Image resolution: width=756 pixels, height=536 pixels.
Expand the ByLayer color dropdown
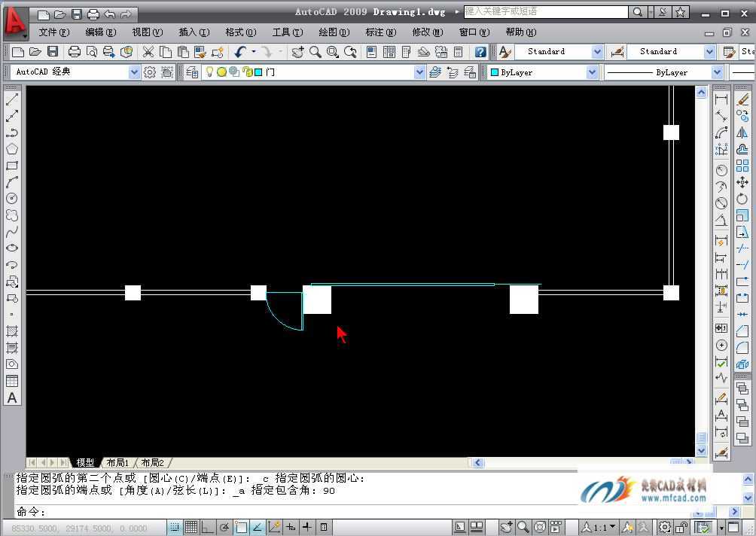click(x=592, y=72)
